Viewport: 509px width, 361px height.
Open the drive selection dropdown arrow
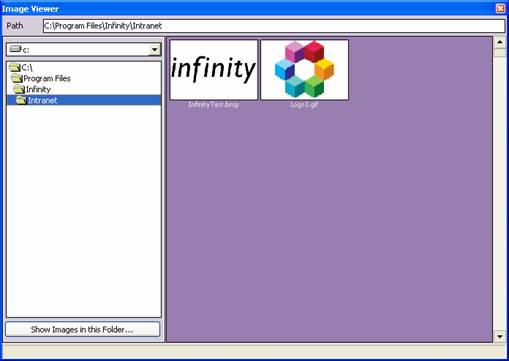tap(154, 50)
